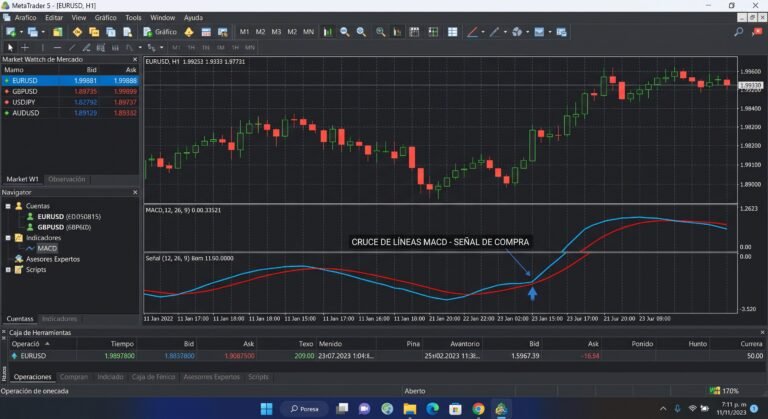
Task: Click the green-lined grid icon
Action: point(433,32)
